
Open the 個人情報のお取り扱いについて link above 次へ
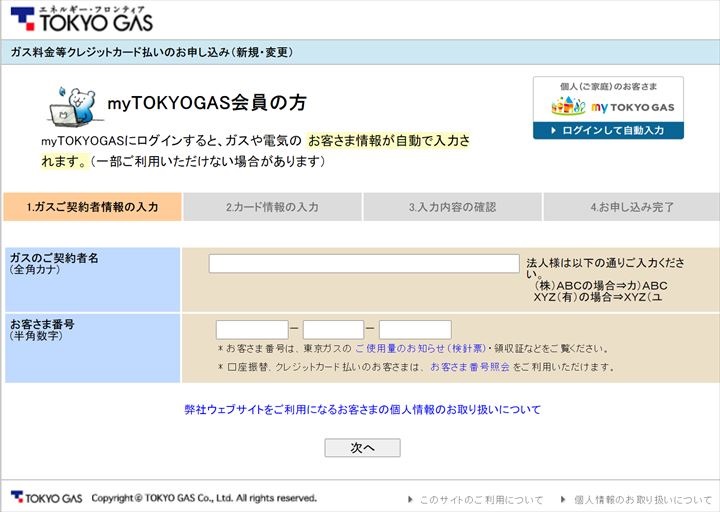[x=363, y=409]
